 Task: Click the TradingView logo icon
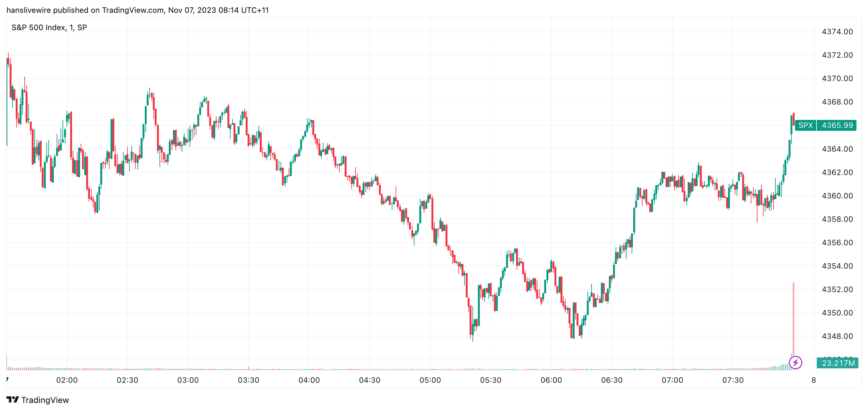[12, 399]
